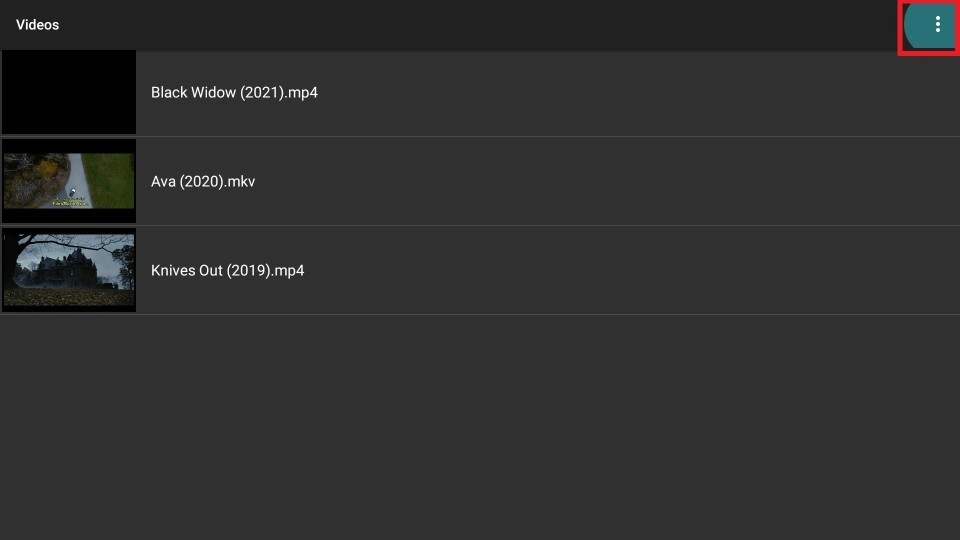
Task: Click the Black Widow (2021).mp4 thumbnail
Action: pos(69,92)
